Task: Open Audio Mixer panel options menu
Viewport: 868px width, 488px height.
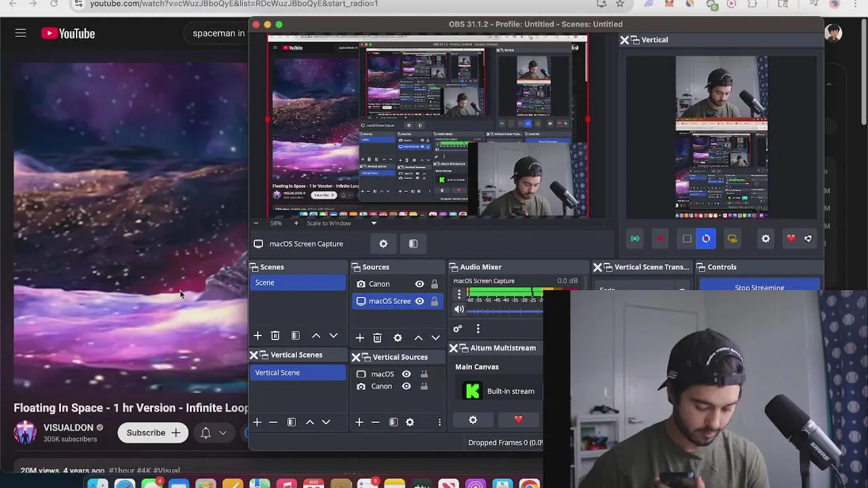Action: click(x=478, y=329)
